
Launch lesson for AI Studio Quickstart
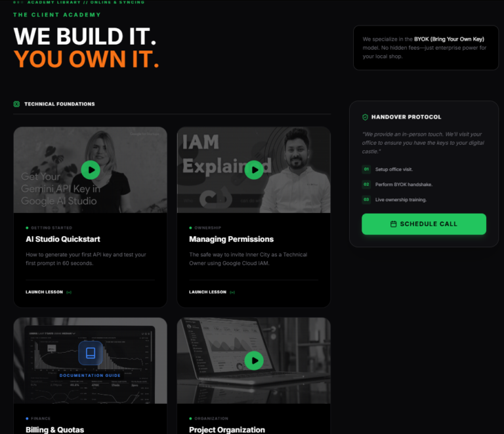pyautogui.click(x=45, y=292)
